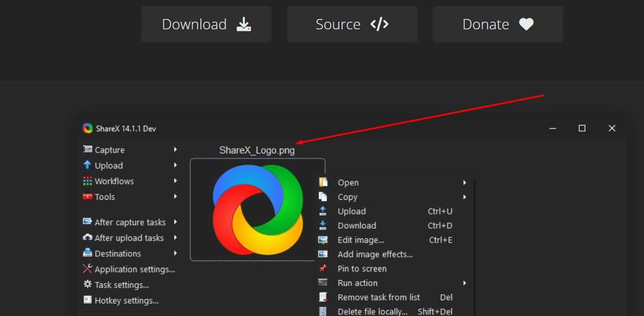Screen dimensions: 644x316
Task: Select Upload in the context menu
Action: [394, 211]
